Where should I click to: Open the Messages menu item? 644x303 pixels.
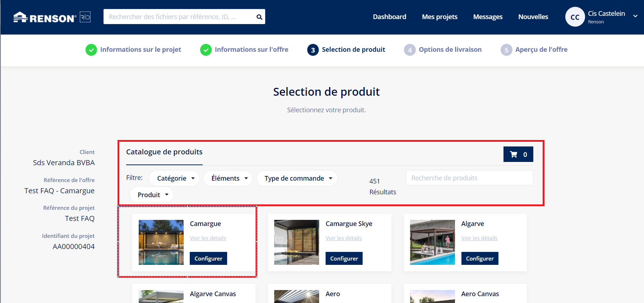coord(488,17)
